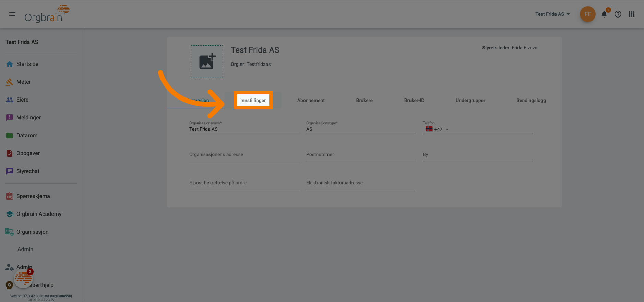Click the Organisasjon building icon

[10, 232]
